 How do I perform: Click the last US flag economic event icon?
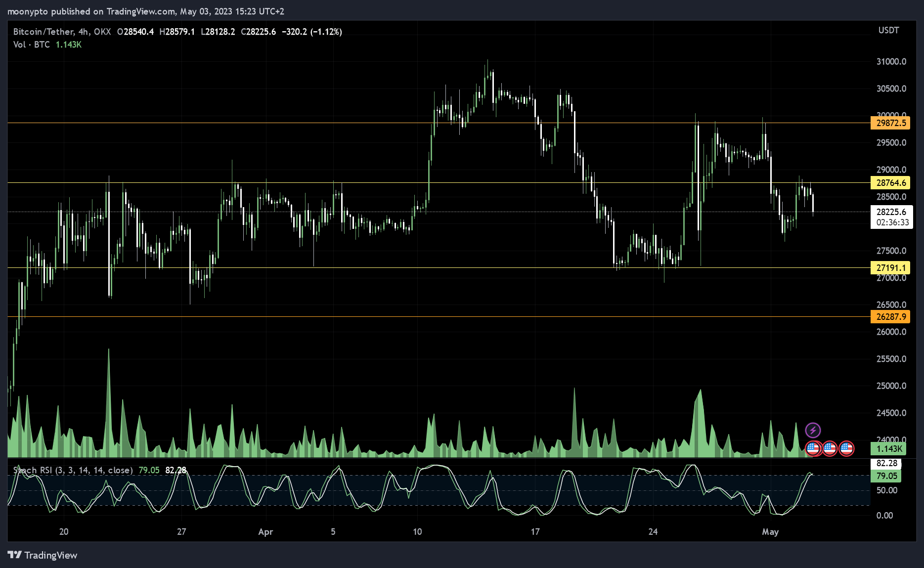846,448
